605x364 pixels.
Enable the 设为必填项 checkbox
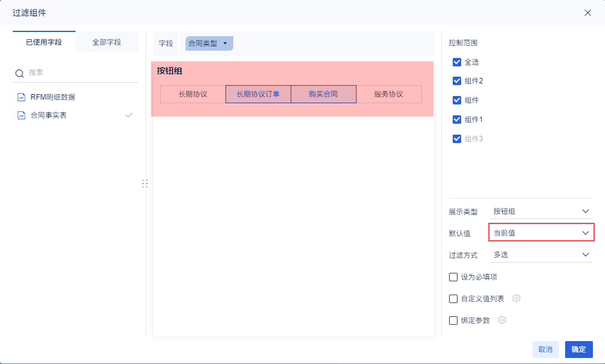[453, 277]
